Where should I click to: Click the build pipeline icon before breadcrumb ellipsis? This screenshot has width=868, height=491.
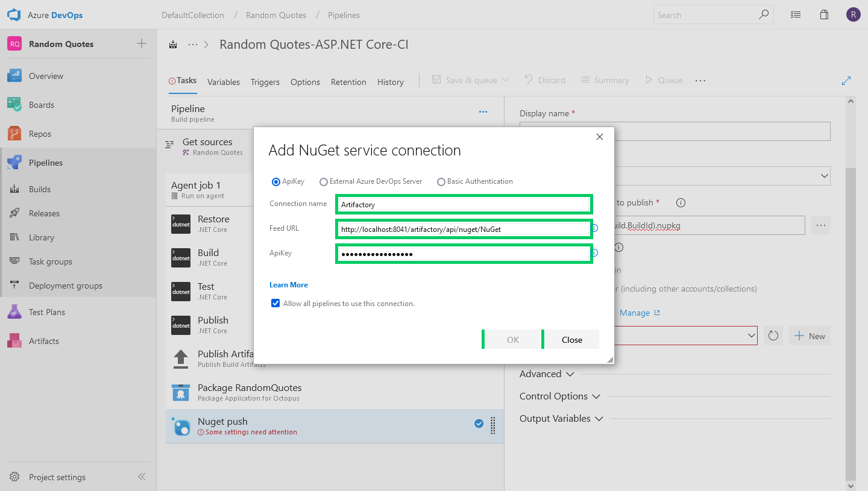tap(174, 45)
